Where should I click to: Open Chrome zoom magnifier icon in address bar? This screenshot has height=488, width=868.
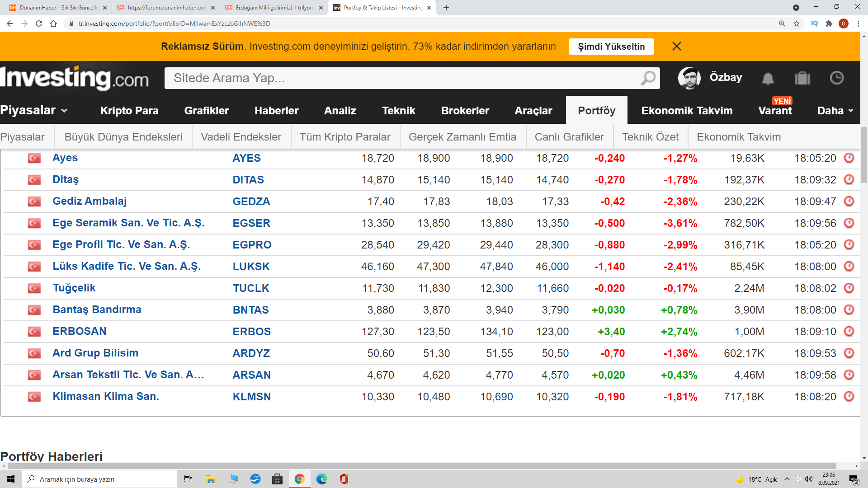pyautogui.click(x=782, y=23)
